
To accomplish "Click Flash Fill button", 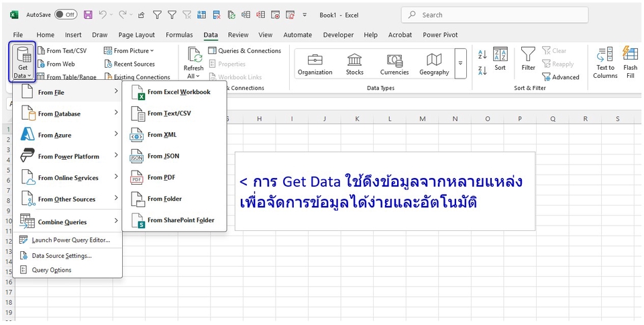I will [x=630, y=62].
